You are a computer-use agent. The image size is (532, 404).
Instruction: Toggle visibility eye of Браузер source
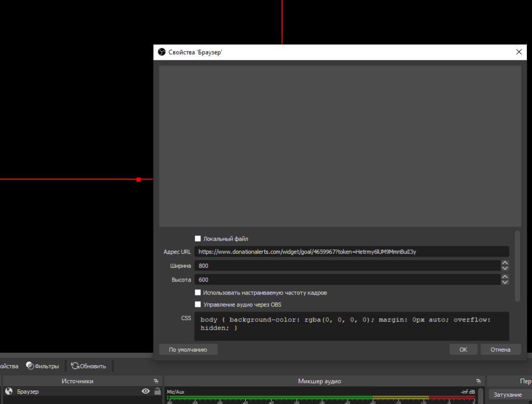click(145, 392)
